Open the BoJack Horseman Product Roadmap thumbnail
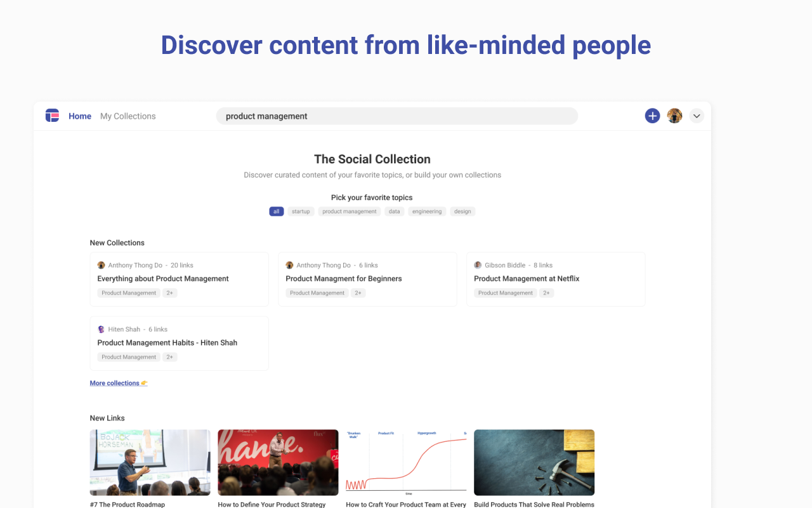This screenshot has height=508, width=812. coord(150,462)
